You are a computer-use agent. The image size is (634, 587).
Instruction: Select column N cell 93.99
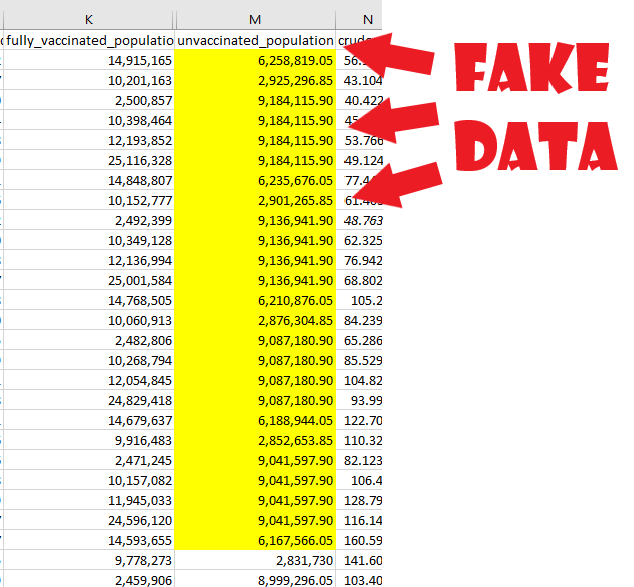point(359,400)
